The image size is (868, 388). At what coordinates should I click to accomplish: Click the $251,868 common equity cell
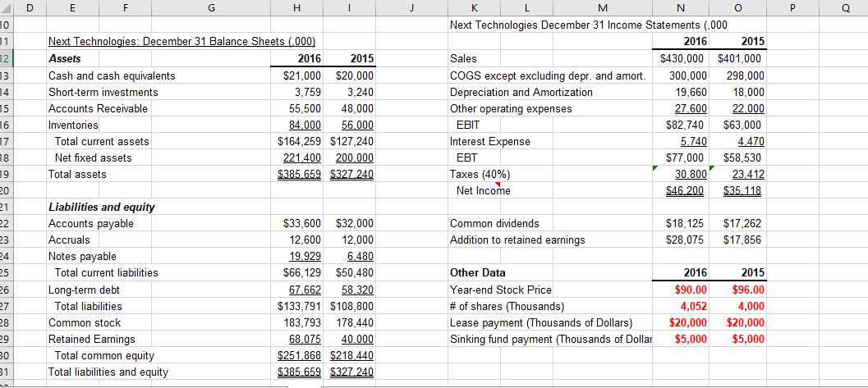click(301, 355)
